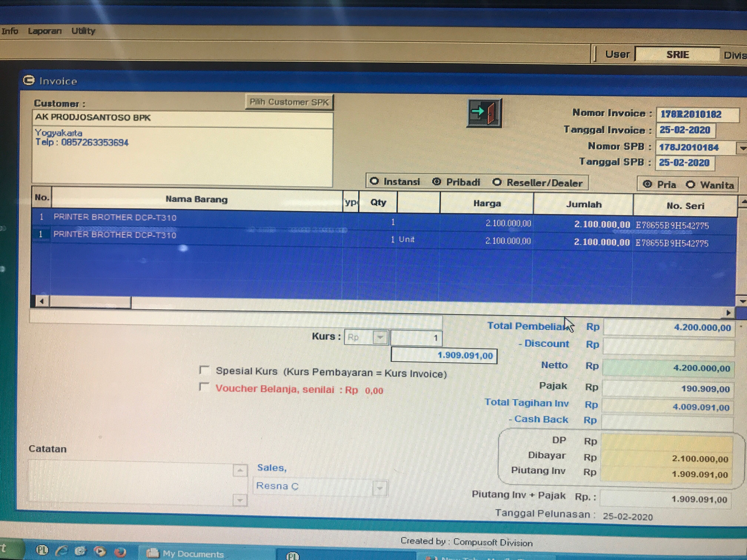The image size is (747, 560).
Task: Select the Reseller/Dealer radio option
Action: point(497,182)
